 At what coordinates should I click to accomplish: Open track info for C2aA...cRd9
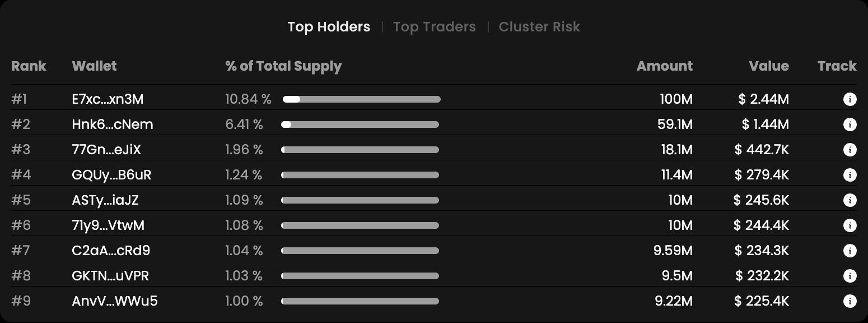point(850,251)
